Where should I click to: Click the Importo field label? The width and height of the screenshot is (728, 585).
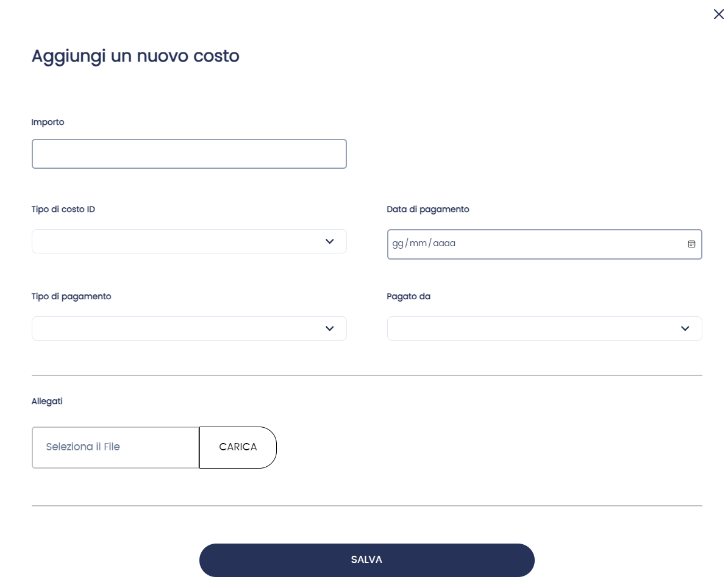(x=48, y=122)
